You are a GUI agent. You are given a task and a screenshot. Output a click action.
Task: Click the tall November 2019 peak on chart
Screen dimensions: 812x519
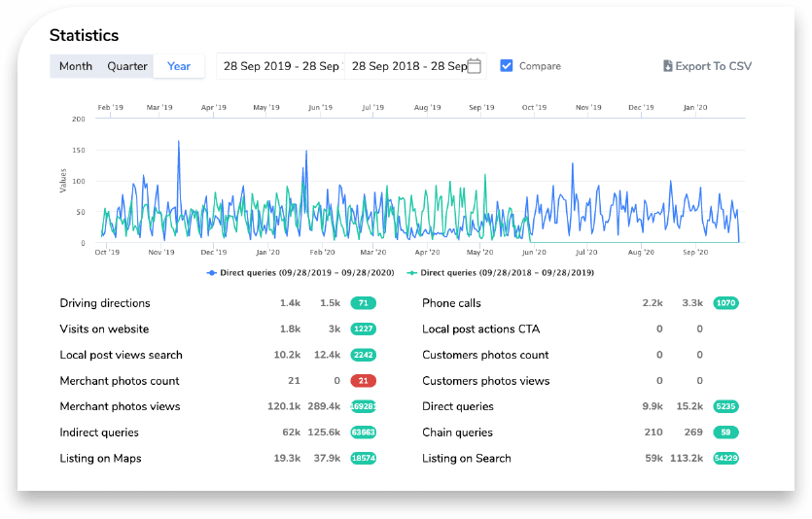(x=179, y=142)
